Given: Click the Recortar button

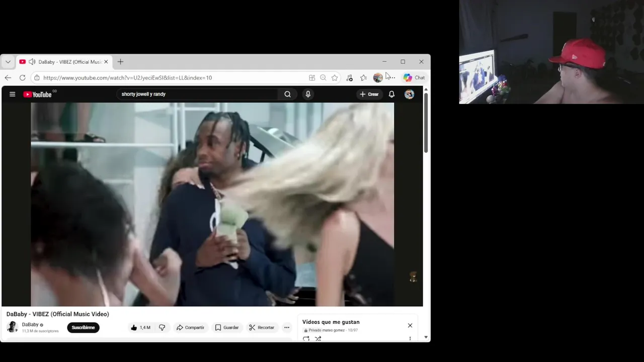Looking at the screenshot, I should [x=262, y=327].
